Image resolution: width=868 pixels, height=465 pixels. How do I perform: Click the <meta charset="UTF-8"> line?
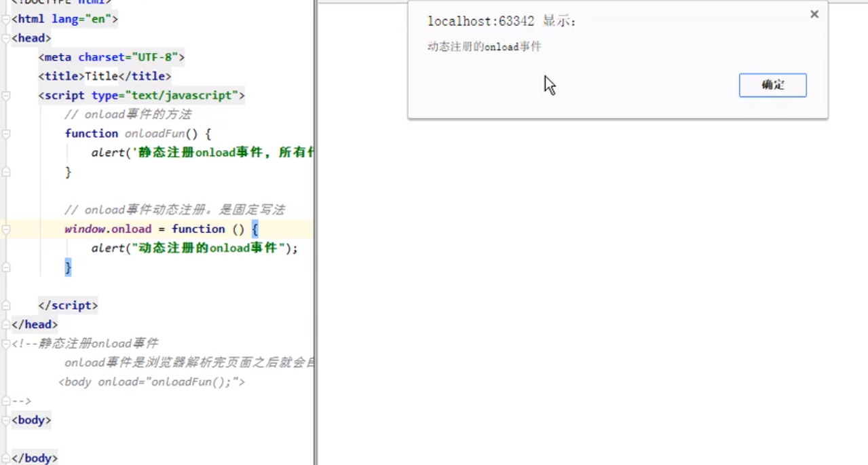(x=111, y=57)
